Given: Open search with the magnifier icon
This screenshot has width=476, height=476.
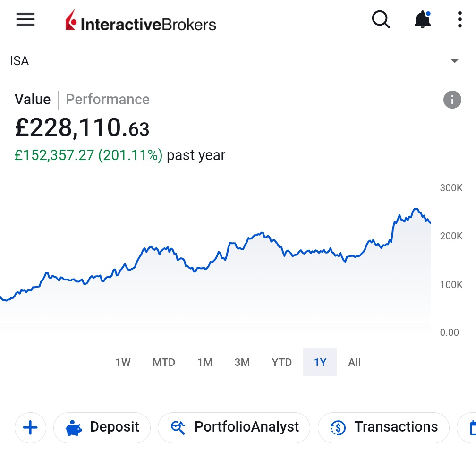Looking at the screenshot, I should tap(381, 19).
